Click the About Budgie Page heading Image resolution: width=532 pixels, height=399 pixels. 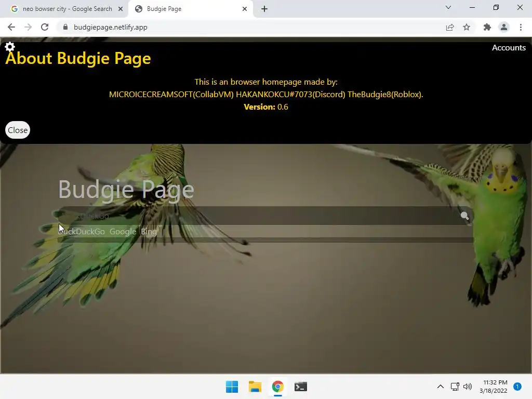(x=78, y=58)
